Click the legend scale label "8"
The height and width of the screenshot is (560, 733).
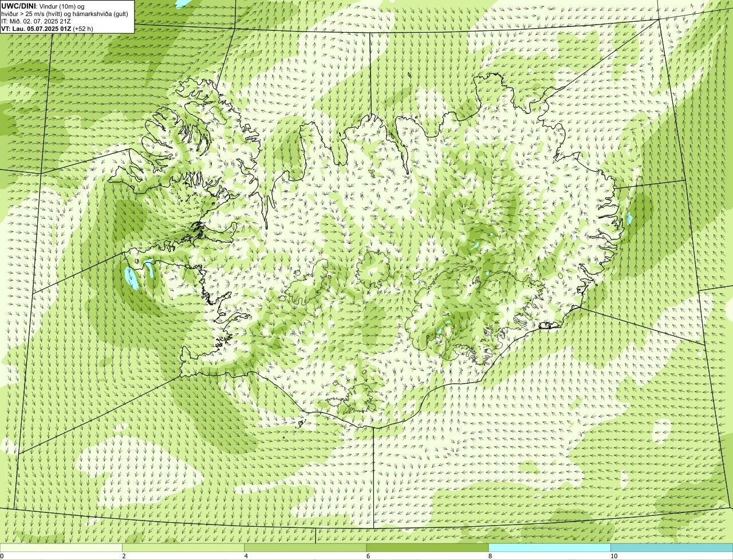pos(490,556)
